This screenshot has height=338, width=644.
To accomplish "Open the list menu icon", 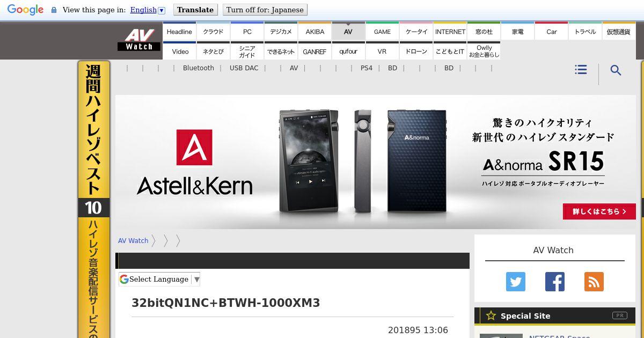I will point(581,70).
